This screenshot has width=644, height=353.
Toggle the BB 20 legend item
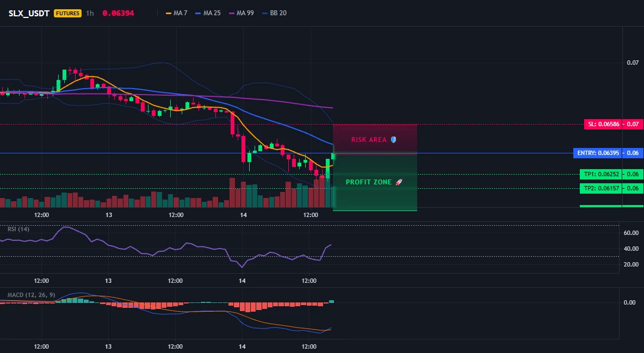(274, 13)
